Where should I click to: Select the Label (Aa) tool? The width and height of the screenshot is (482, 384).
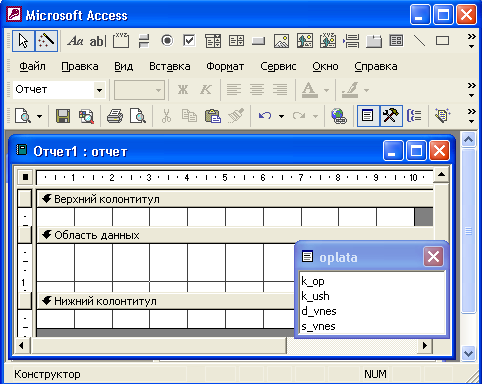click(75, 41)
